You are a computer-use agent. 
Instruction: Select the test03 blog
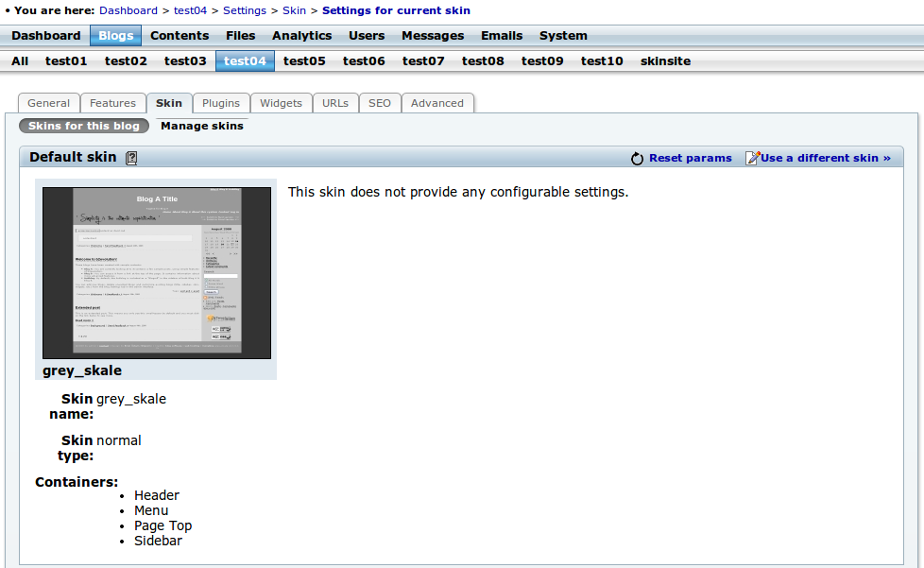point(185,60)
